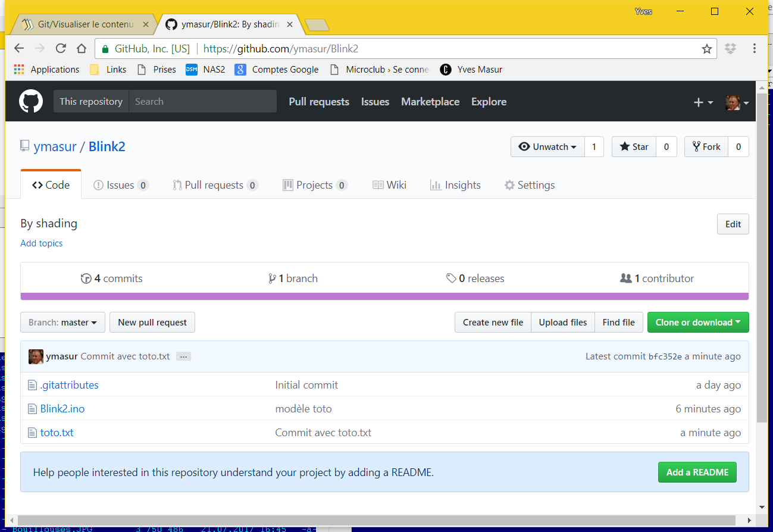
Task: Open Dropbox extension icon in toolbar
Action: [731, 49]
